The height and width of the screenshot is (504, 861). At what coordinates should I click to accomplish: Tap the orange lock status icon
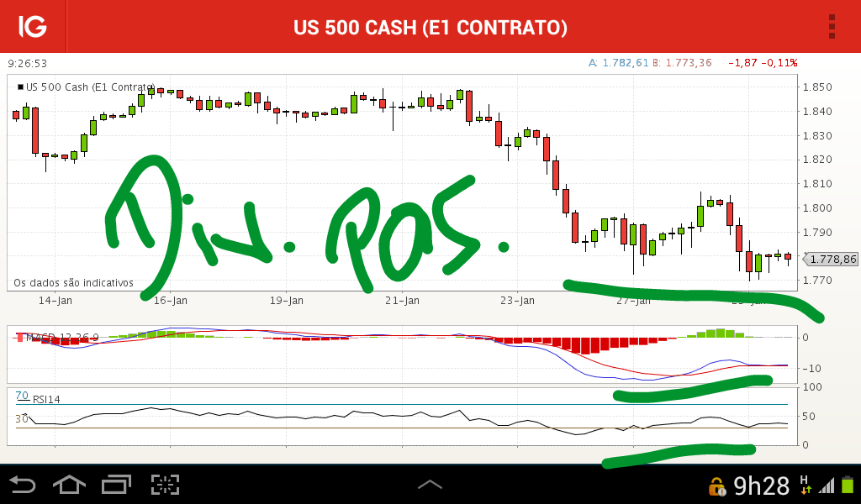[716, 486]
